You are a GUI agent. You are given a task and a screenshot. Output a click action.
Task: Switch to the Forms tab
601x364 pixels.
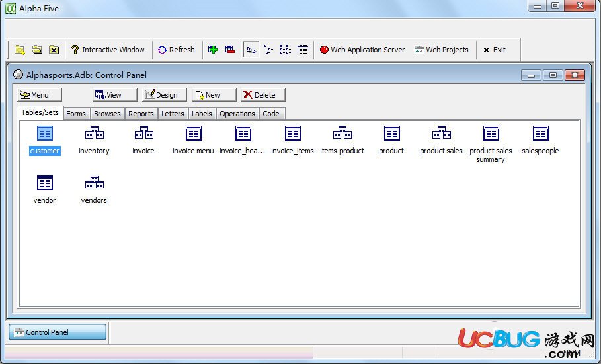[76, 114]
